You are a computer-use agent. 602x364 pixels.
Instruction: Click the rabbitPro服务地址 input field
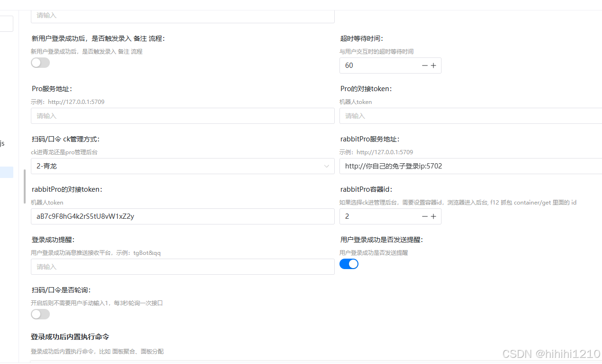click(x=470, y=166)
